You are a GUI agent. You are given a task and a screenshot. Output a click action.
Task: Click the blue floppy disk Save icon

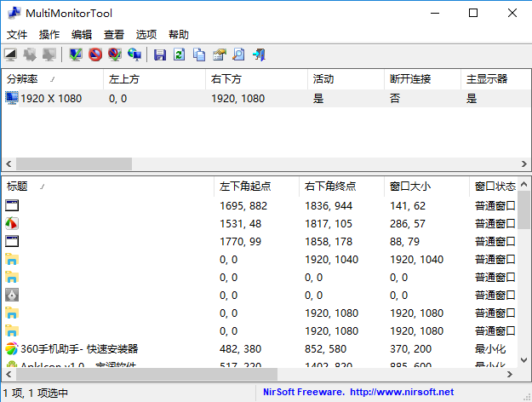pos(159,55)
